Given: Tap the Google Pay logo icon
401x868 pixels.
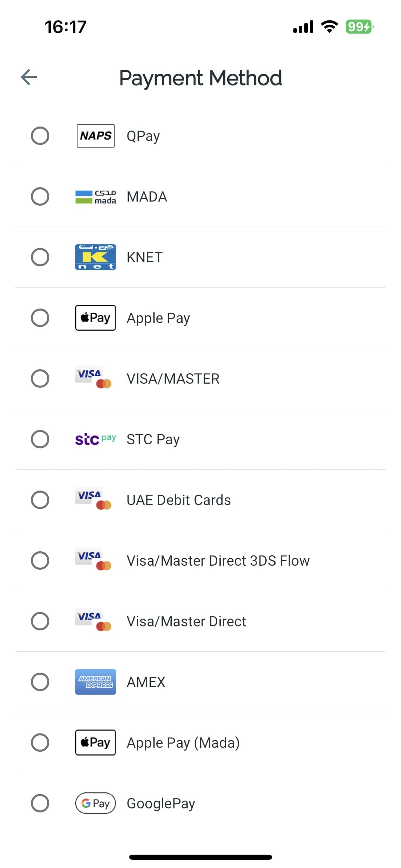Looking at the screenshot, I should coord(96,803).
